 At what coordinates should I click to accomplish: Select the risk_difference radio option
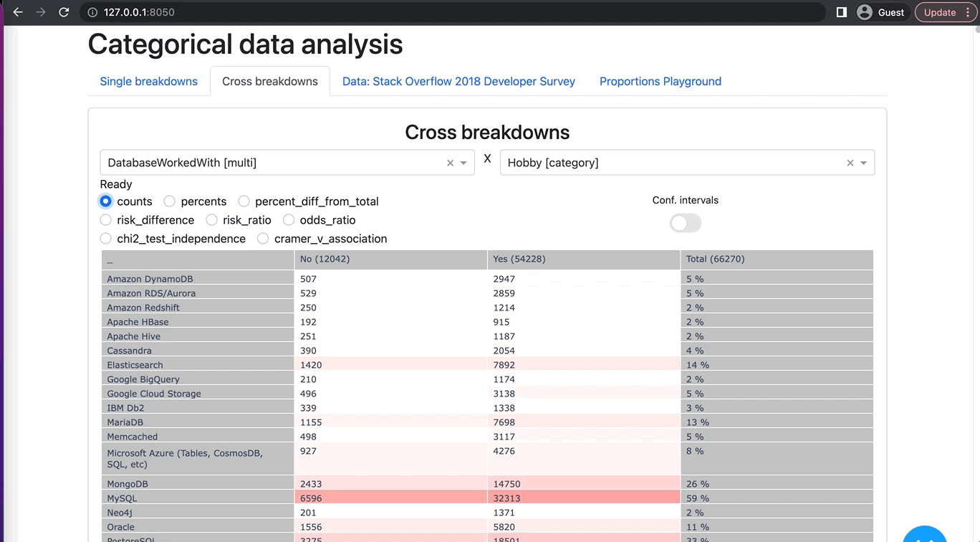point(106,220)
